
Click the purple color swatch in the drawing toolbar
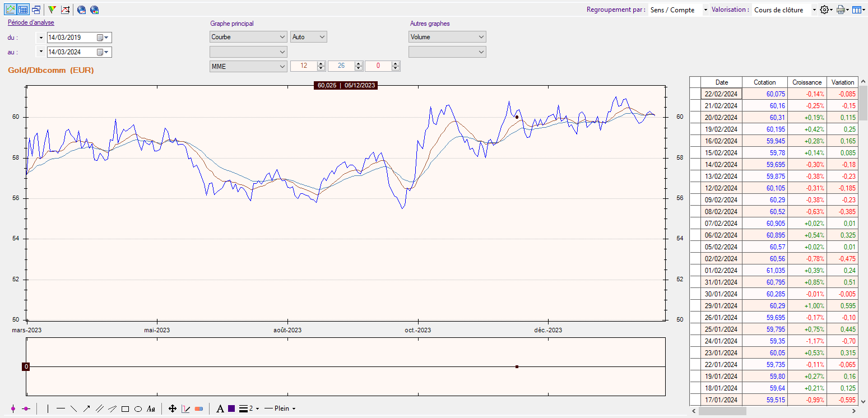(x=231, y=409)
